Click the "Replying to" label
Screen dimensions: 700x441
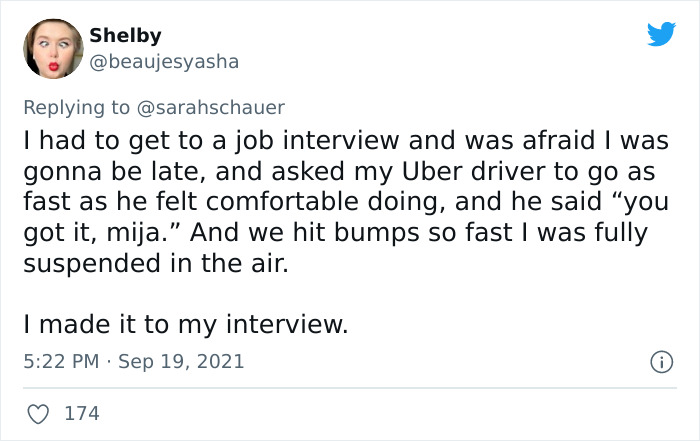pyautogui.click(x=76, y=108)
